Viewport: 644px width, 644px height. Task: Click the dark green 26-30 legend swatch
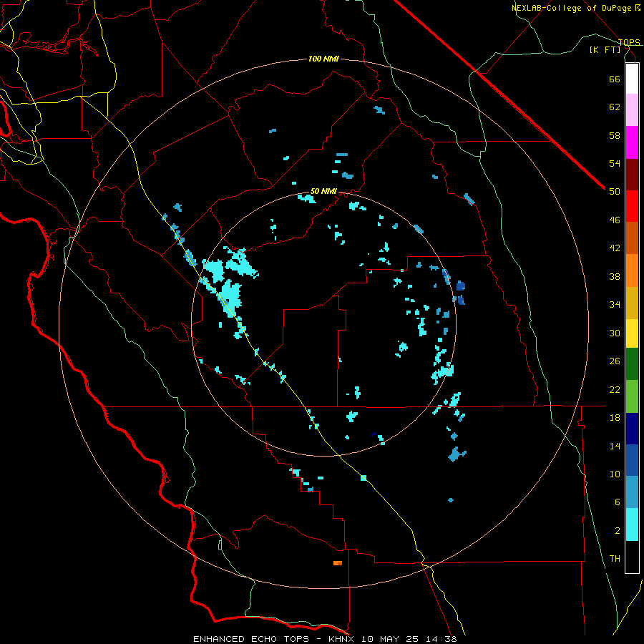click(x=632, y=364)
